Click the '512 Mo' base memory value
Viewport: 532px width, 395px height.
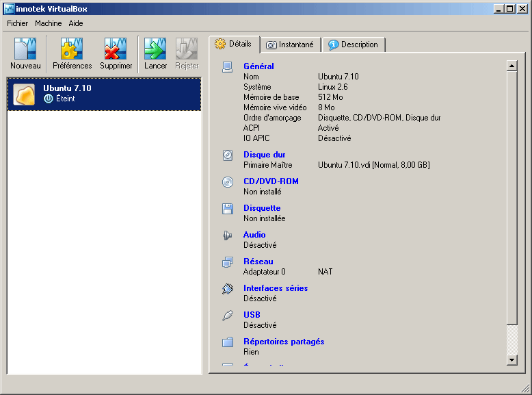point(330,97)
